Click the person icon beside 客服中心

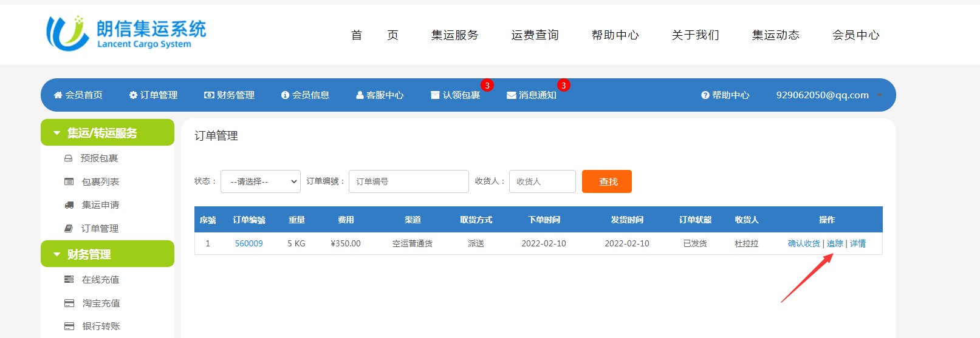[360, 95]
